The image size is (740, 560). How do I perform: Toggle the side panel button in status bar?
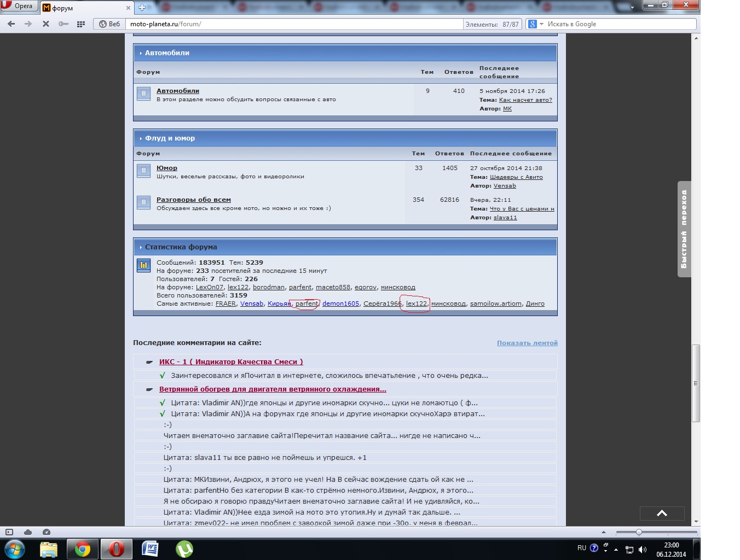[x=9, y=532]
